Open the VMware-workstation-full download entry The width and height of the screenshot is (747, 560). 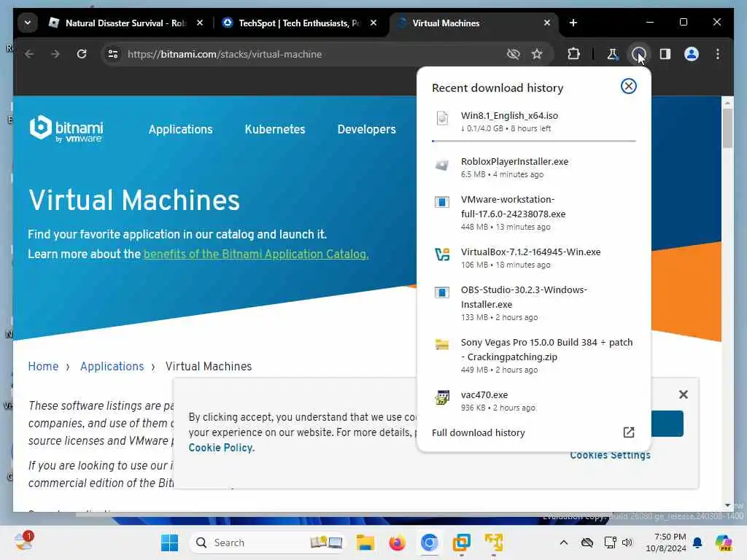(x=533, y=212)
